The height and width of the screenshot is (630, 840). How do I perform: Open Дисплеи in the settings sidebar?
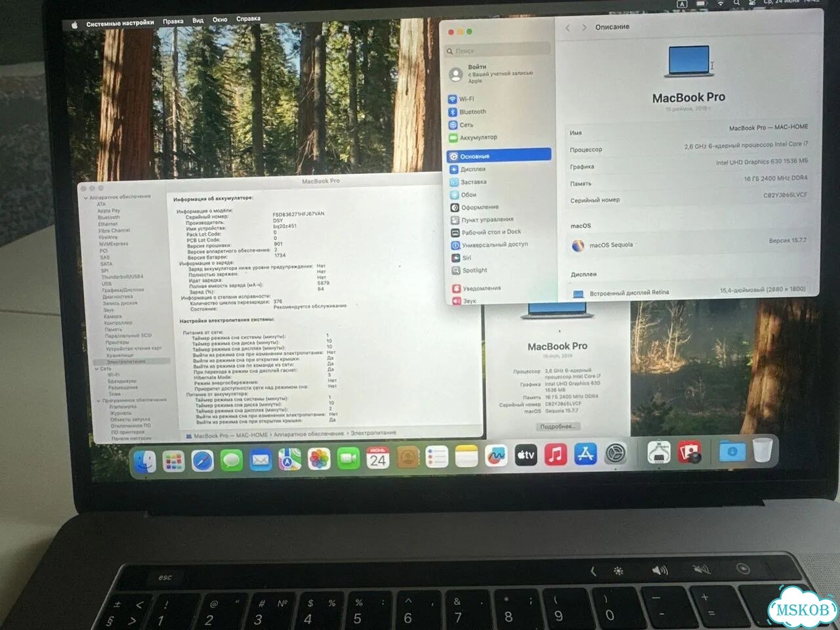point(472,169)
